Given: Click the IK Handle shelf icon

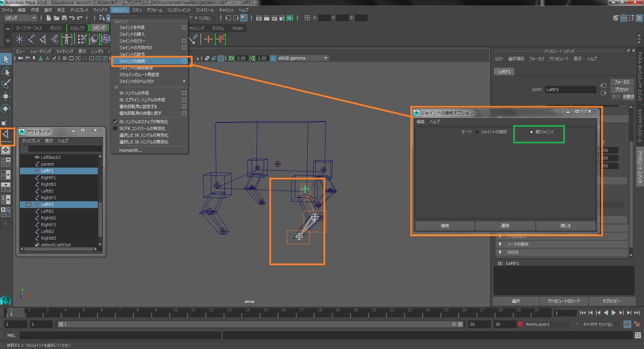Looking at the screenshot, I should pyautogui.click(x=43, y=39).
